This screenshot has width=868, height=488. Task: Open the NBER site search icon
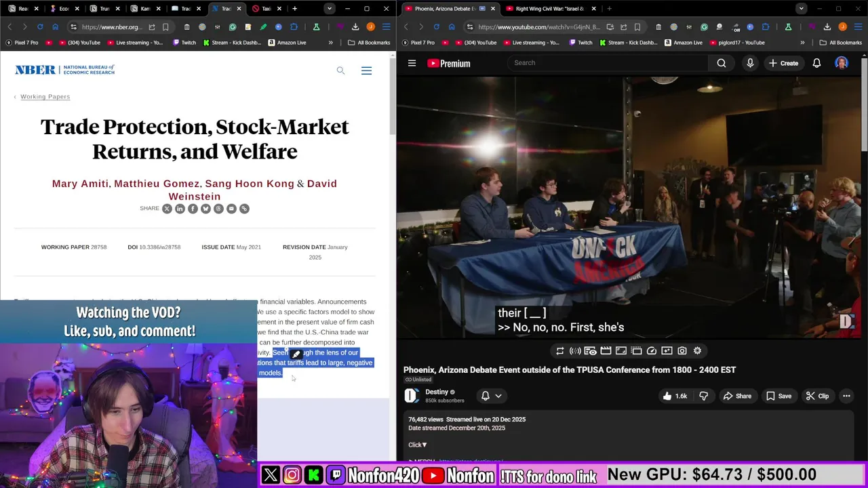[340, 70]
